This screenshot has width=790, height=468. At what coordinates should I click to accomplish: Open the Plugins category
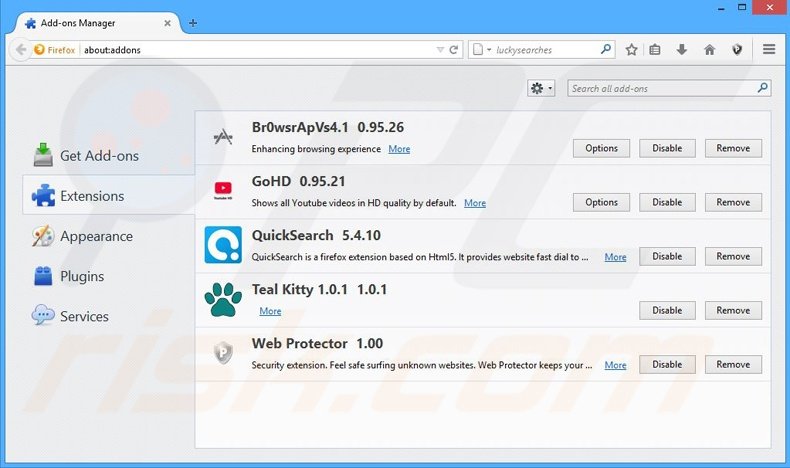pyautogui.click(x=108, y=276)
